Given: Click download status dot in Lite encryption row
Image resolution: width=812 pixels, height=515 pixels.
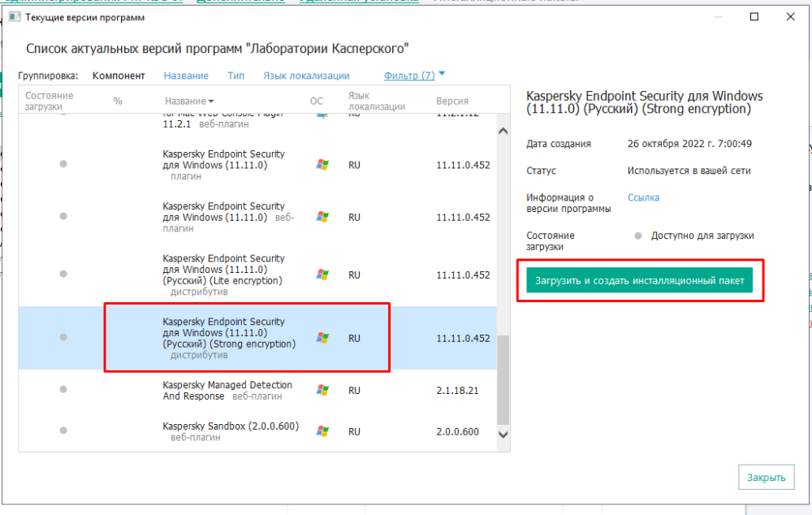Looking at the screenshot, I should (63, 274).
